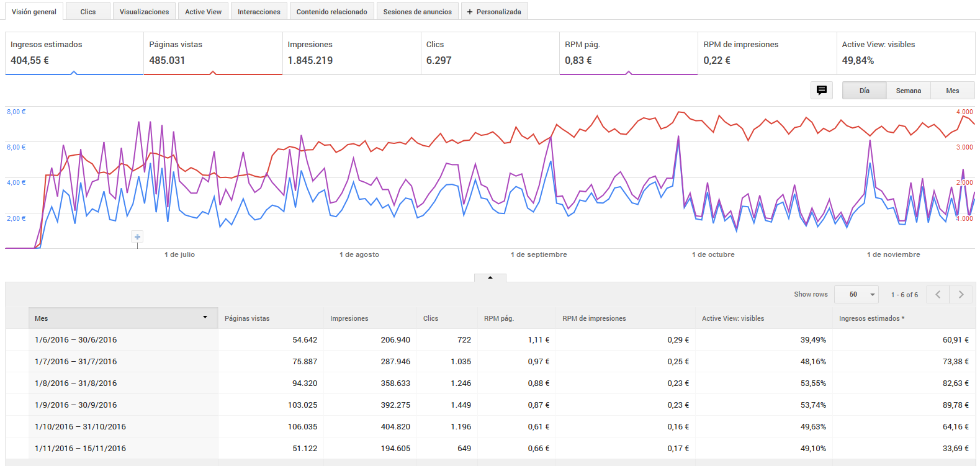Click the '1 de septiembre' axis label
This screenshot has height=466, width=980.
click(x=539, y=254)
